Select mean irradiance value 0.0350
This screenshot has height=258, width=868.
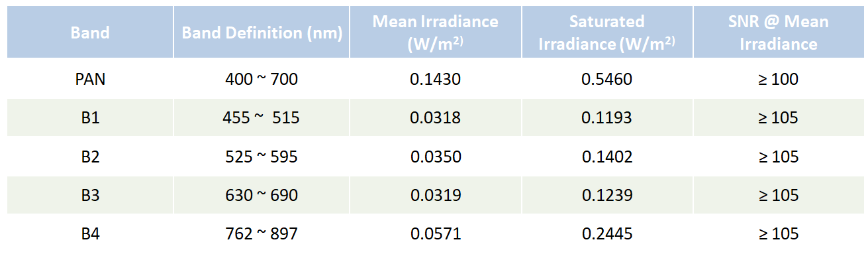[435, 157]
